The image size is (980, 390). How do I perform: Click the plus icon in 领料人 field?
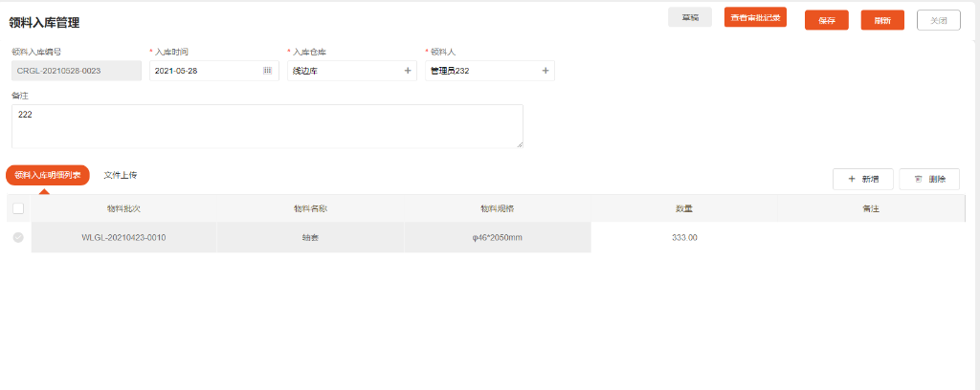[x=546, y=71]
